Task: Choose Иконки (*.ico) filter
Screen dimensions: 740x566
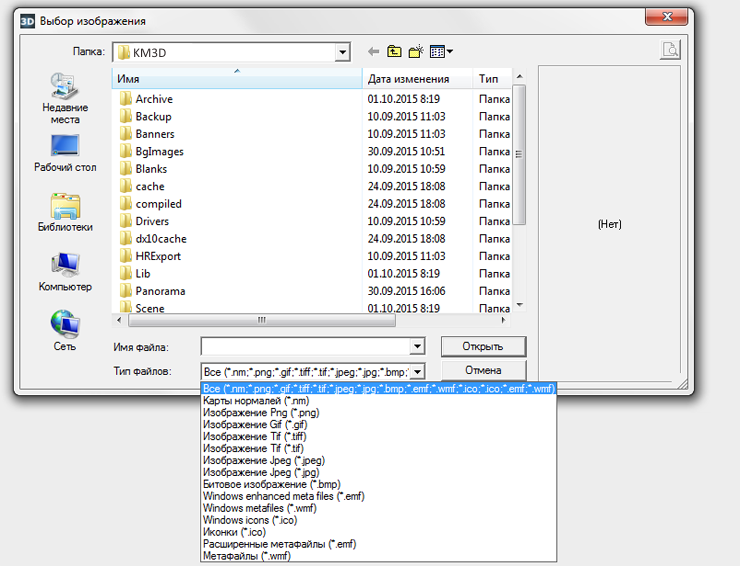Action: click(378, 532)
